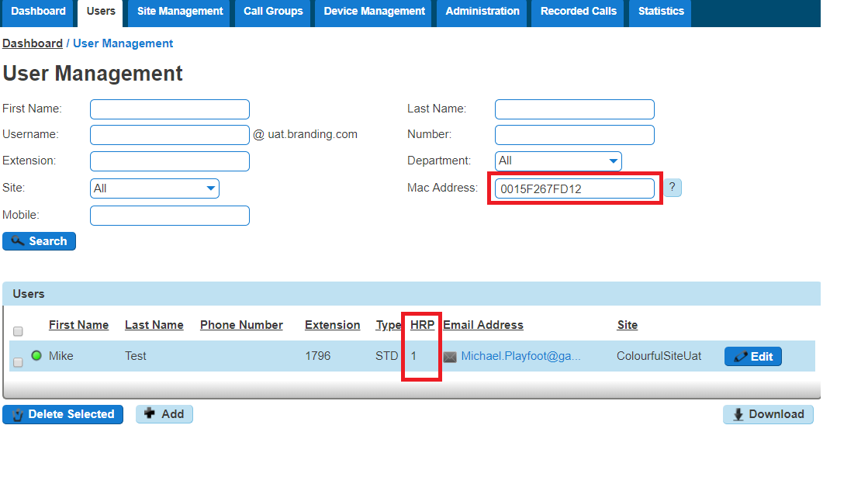The height and width of the screenshot is (477, 868).
Task: Open the Michael.Playfoot@ga... email link
Action: coord(521,356)
